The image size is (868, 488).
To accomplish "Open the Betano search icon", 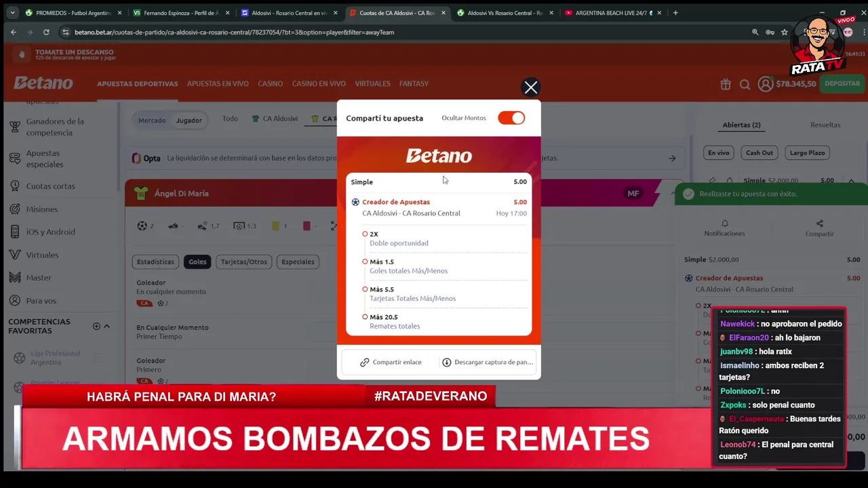I will coord(745,84).
